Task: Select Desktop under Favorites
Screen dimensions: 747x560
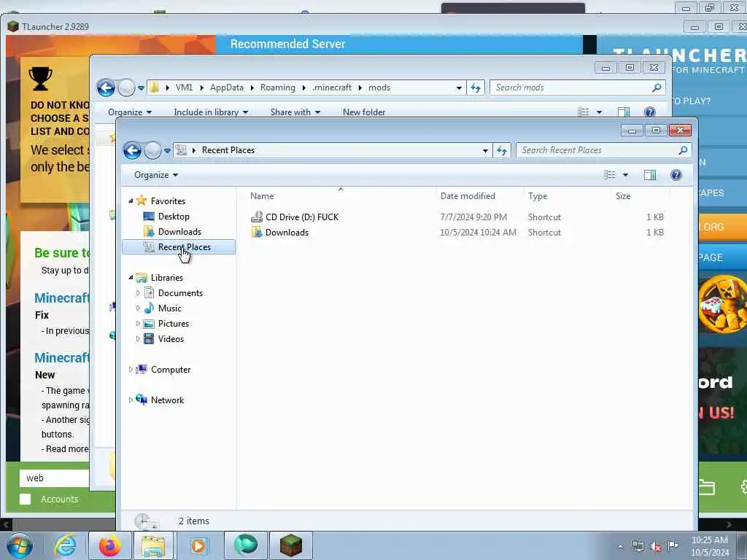Action: coord(174,216)
